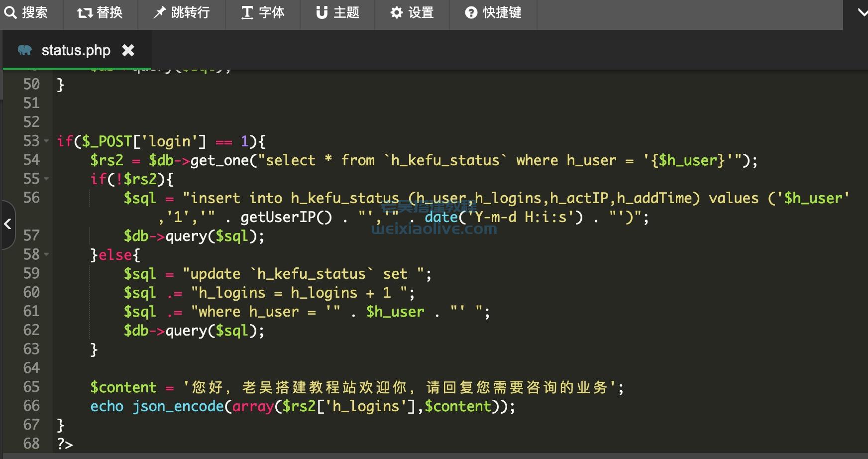Expand the toolbar chevron at top right
Image resolution: width=868 pixels, height=459 pixels.
point(862,13)
